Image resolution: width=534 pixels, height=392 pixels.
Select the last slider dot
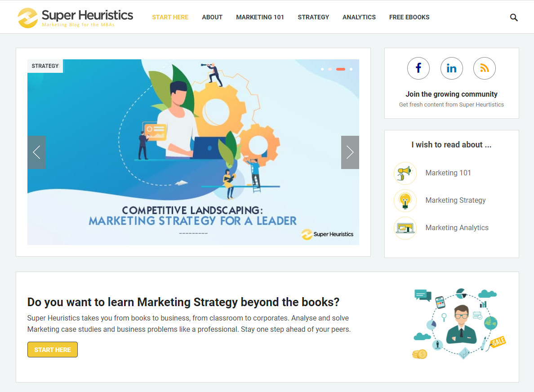click(x=351, y=69)
